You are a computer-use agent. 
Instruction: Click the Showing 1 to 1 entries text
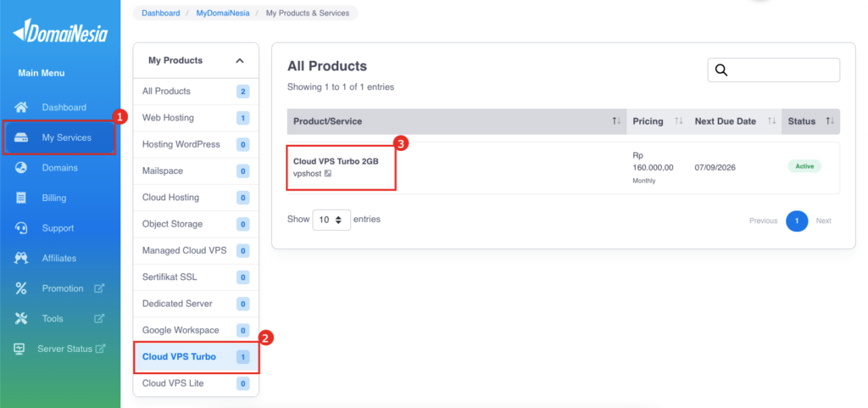pos(341,87)
